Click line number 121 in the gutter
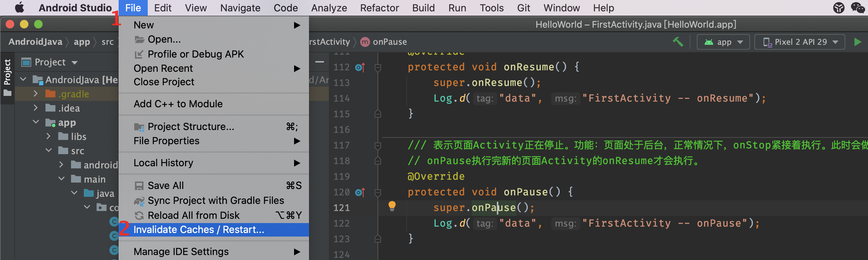Screen dimensions: 868x260 point(342,208)
